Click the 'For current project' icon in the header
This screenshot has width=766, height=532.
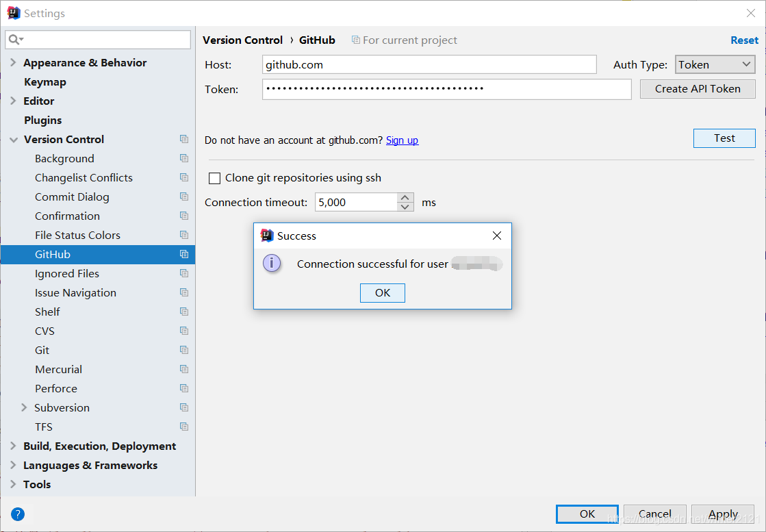(356, 40)
